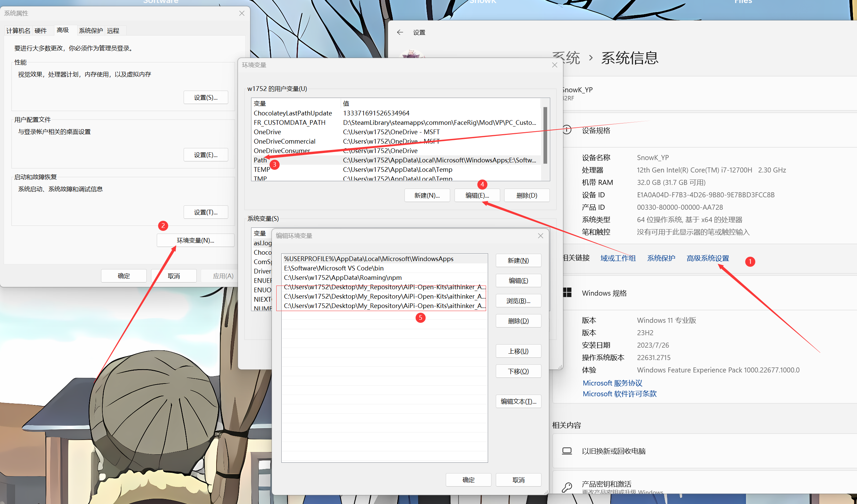
Task: Click the info icon beside 设备规格
Action: coord(567,130)
